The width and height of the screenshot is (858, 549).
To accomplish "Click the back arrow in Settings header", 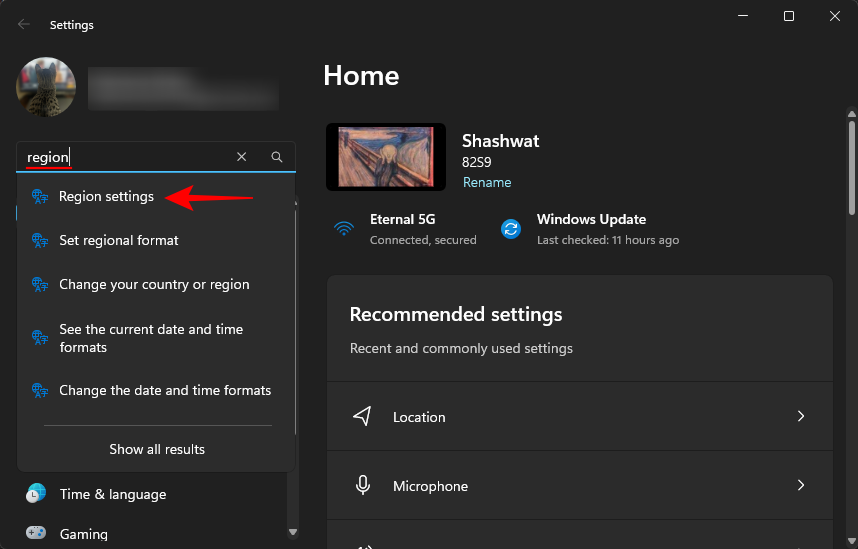I will point(24,24).
